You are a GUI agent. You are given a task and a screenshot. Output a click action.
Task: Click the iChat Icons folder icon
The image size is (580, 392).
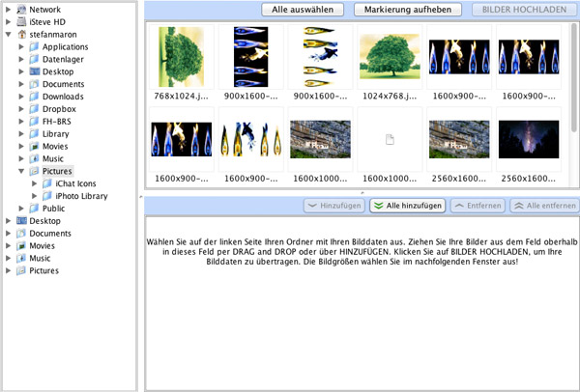[x=47, y=183]
